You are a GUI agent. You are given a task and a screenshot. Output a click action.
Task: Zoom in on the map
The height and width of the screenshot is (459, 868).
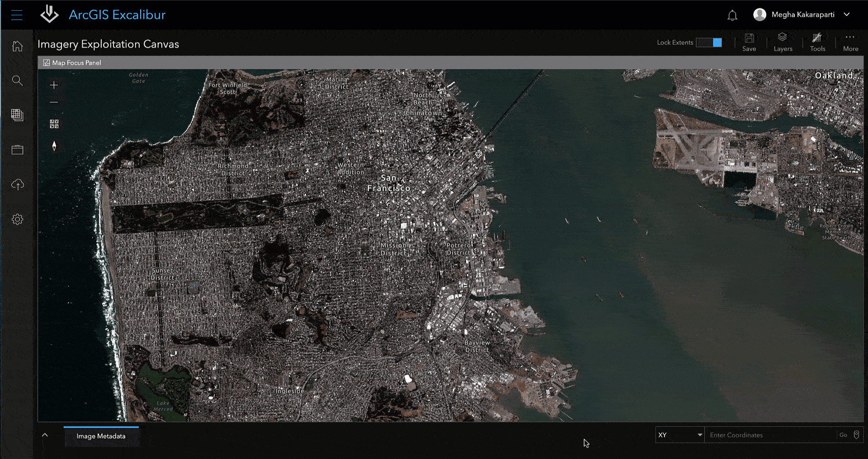coord(54,85)
